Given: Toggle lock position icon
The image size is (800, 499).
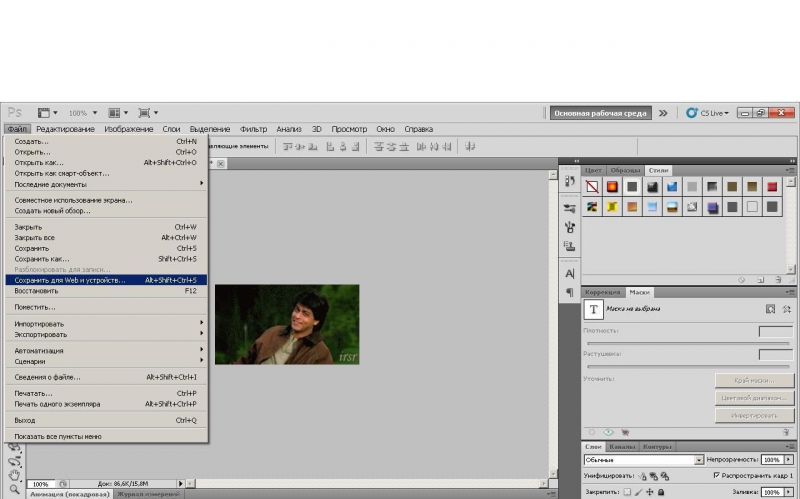Looking at the screenshot, I should coord(649,492).
